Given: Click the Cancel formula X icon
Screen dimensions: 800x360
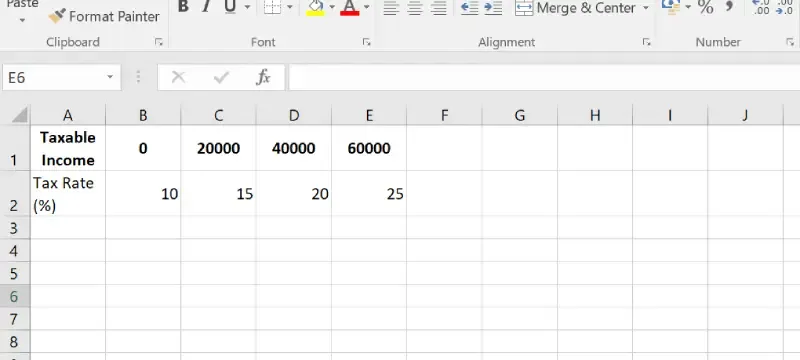Looking at the screenshot, I should pyautogui.click(x=178, y=78).
